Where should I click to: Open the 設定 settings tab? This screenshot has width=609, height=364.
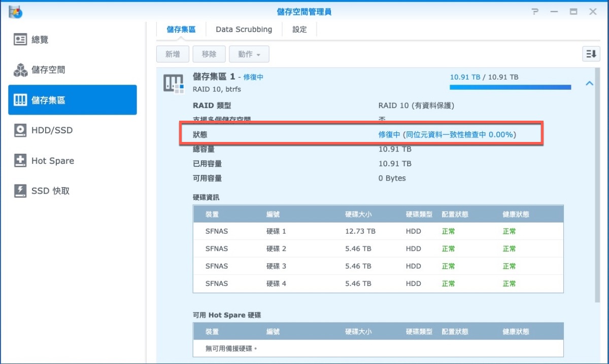click(299, 29)
